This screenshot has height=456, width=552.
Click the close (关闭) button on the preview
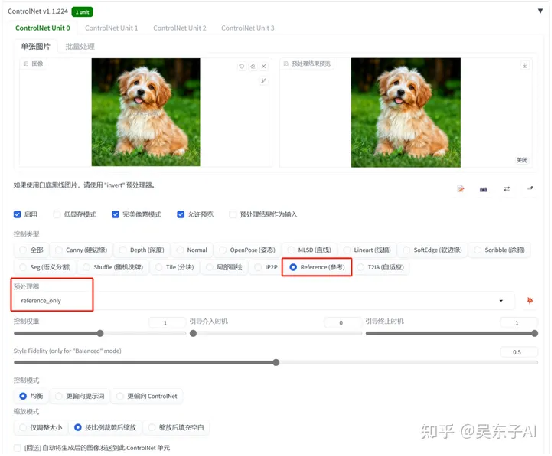pos(522,160)
